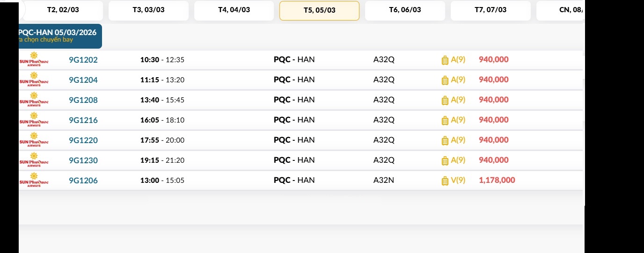644x253 pixels.
Task: Open flight number 9G1202 link
Action: click(x=83, y=60)
